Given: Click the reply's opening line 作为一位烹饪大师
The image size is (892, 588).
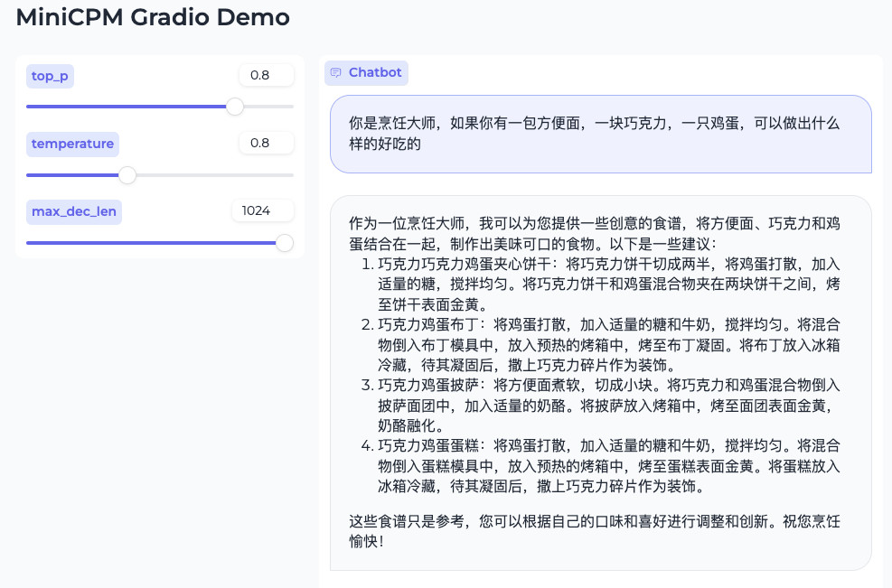Looking at the screenshot, I should pos(595,234).
